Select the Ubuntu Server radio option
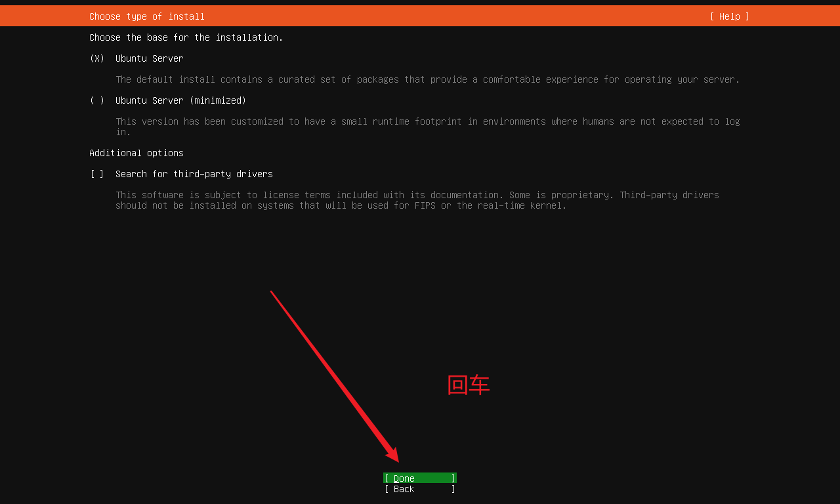 point(97,58)
